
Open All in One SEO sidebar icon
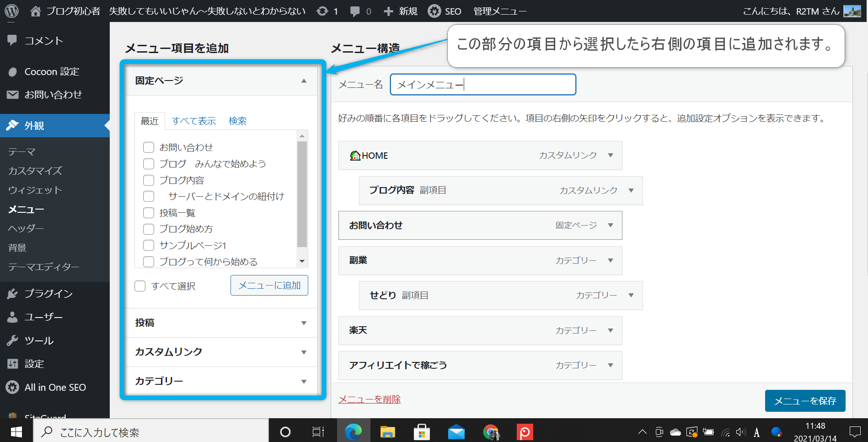tap(12, 388)
